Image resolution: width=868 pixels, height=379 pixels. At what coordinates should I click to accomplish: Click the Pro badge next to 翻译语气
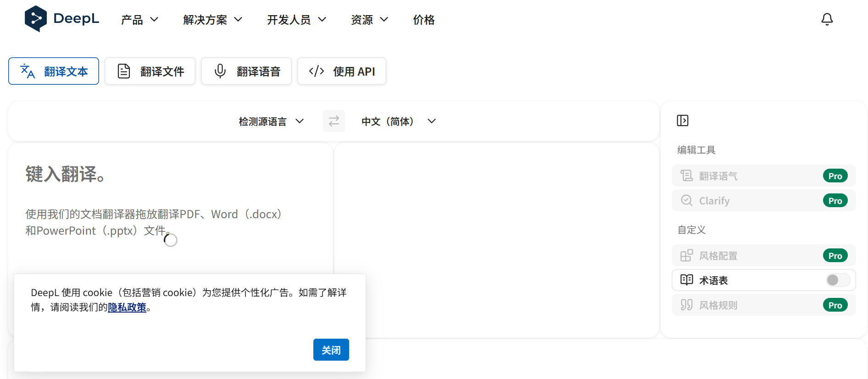(835, 176)
